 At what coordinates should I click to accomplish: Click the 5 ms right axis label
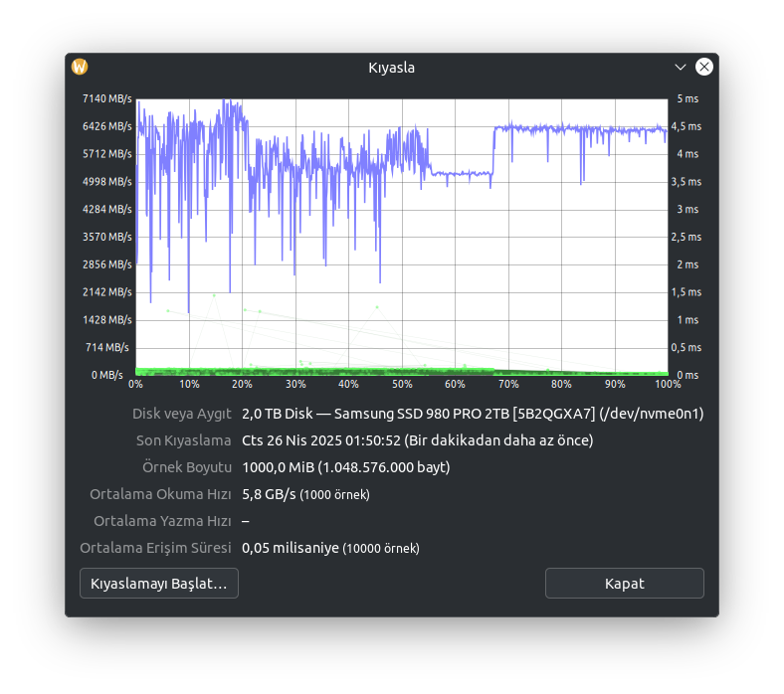687,98
